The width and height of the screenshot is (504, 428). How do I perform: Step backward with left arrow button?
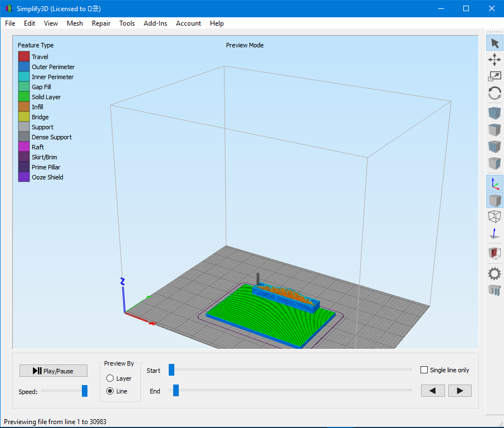click(433, 391)
